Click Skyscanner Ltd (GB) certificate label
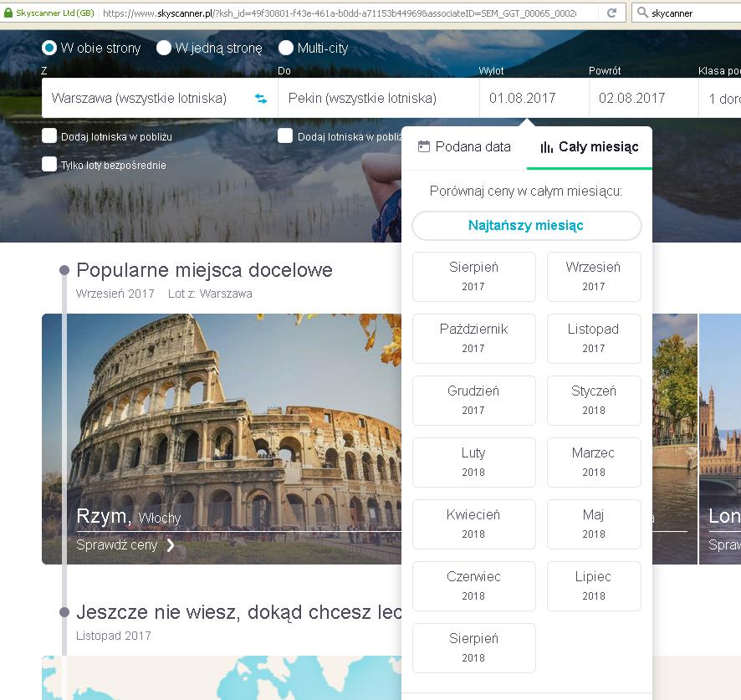The height and width of the screenshot is (700, 741). point(55,13)
